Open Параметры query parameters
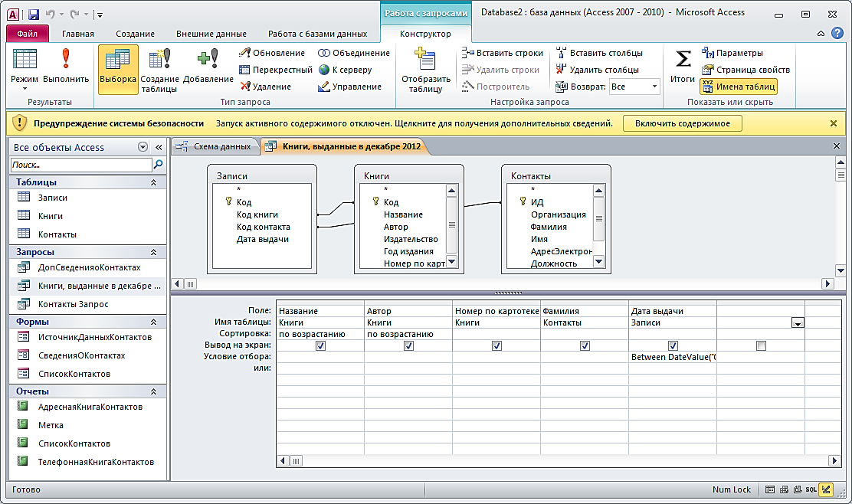Viewport: 852px width, 504px height. [732, 53]
